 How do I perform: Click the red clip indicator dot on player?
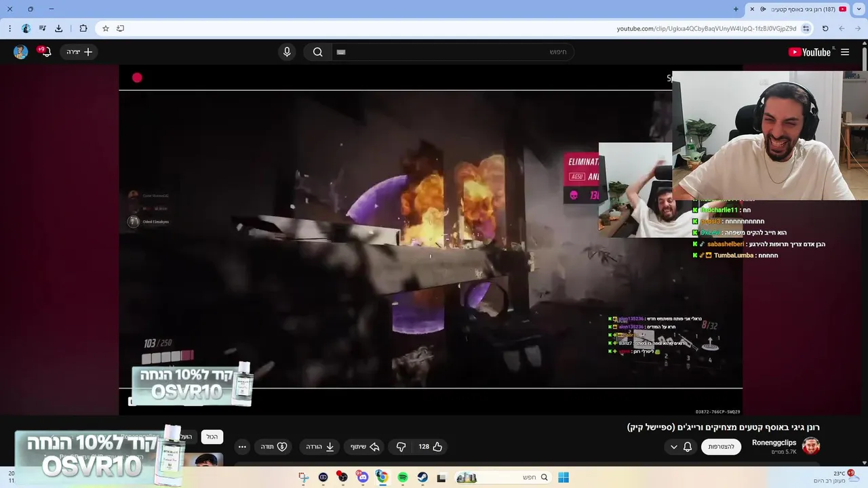pos(137,78)
